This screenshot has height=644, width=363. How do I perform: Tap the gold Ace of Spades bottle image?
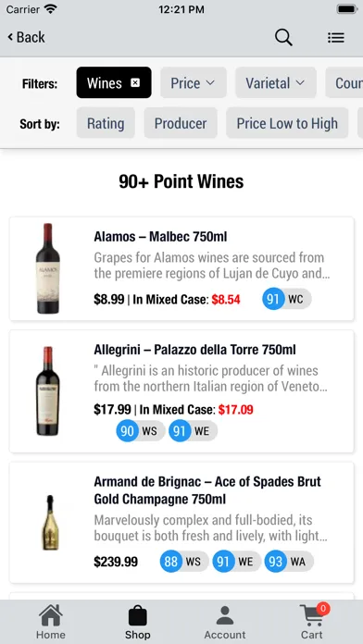click(x=50, y=523)
